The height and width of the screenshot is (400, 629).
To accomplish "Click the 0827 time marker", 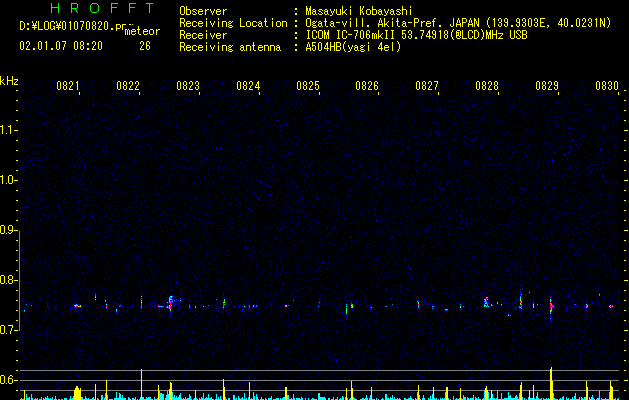I will point(427,86).
